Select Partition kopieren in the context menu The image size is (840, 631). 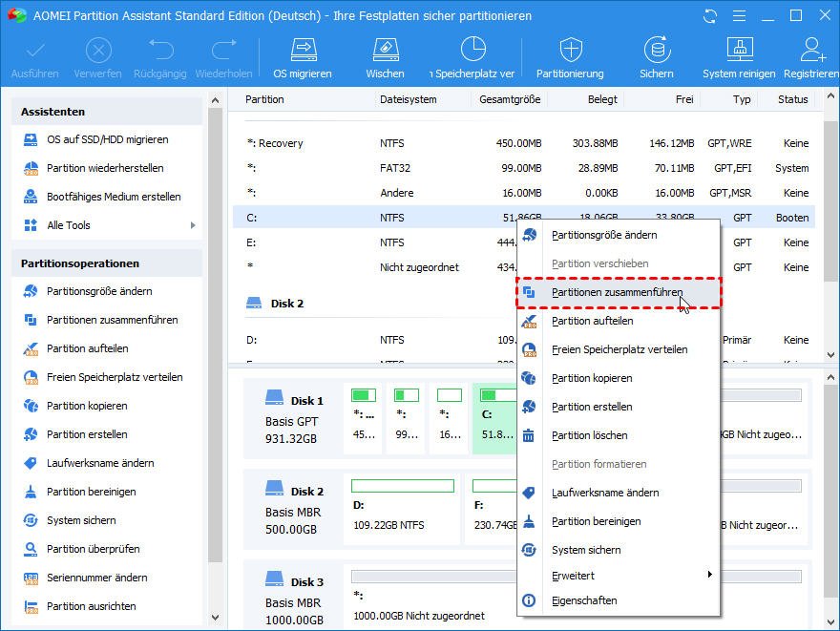pyautogui.click(x=619, y=379)
